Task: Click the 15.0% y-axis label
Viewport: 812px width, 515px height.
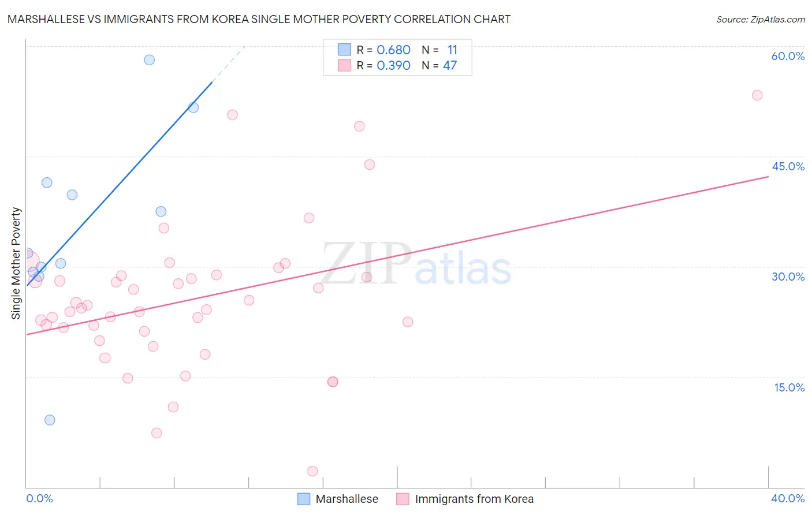Action: click(x=789, y=387)
